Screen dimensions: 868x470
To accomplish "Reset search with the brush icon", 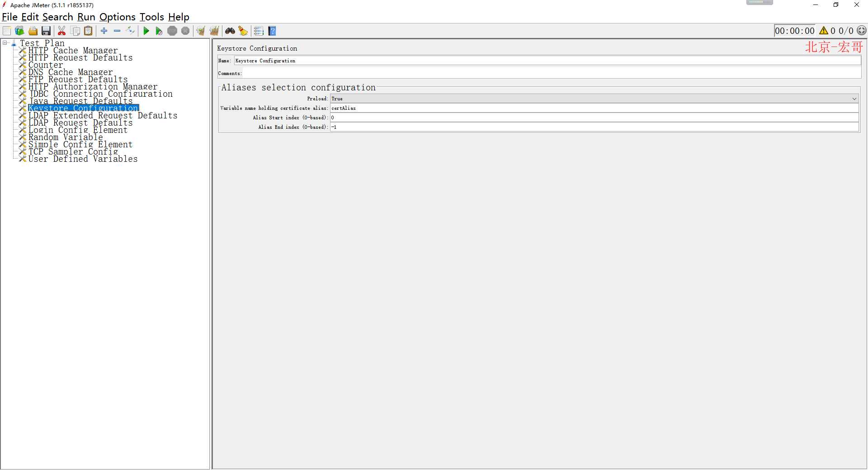I will pos(243,31).
